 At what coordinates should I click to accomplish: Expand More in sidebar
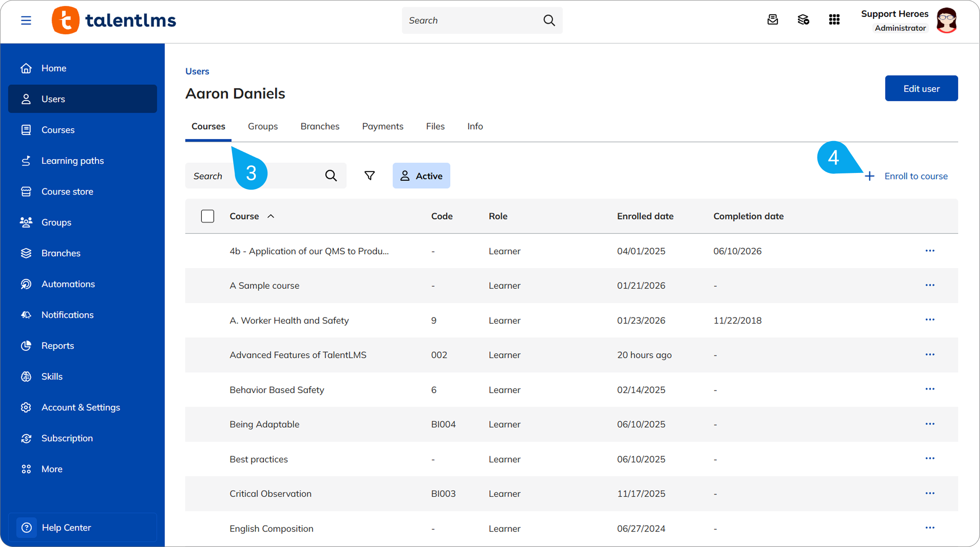[x=83, y=469]
